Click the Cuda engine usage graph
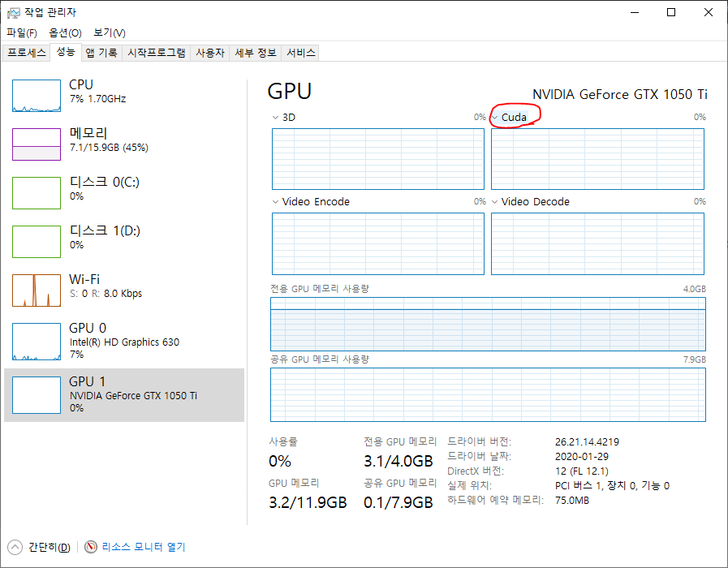The height and width of the screenshot is (568, 728). (x=597, y=159)
